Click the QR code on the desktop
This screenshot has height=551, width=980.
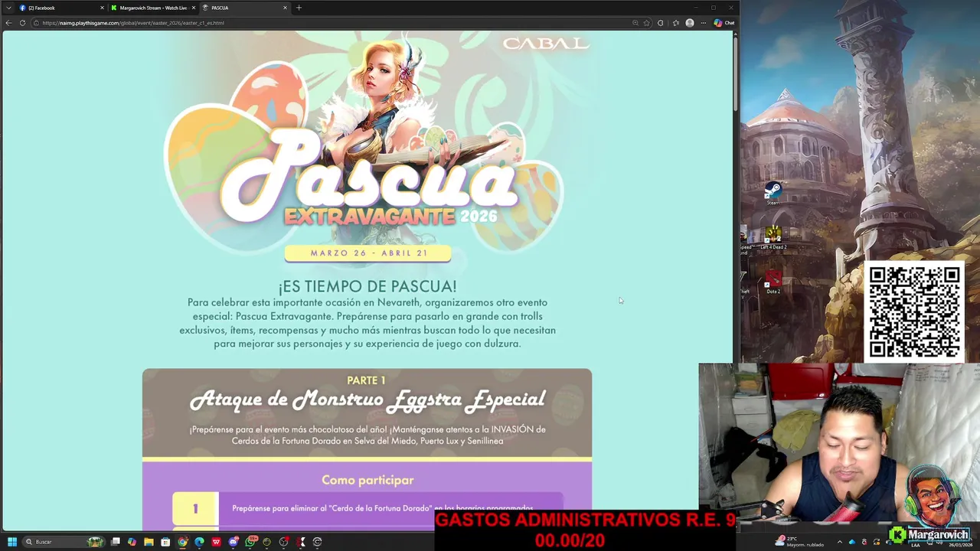(914, 312)
